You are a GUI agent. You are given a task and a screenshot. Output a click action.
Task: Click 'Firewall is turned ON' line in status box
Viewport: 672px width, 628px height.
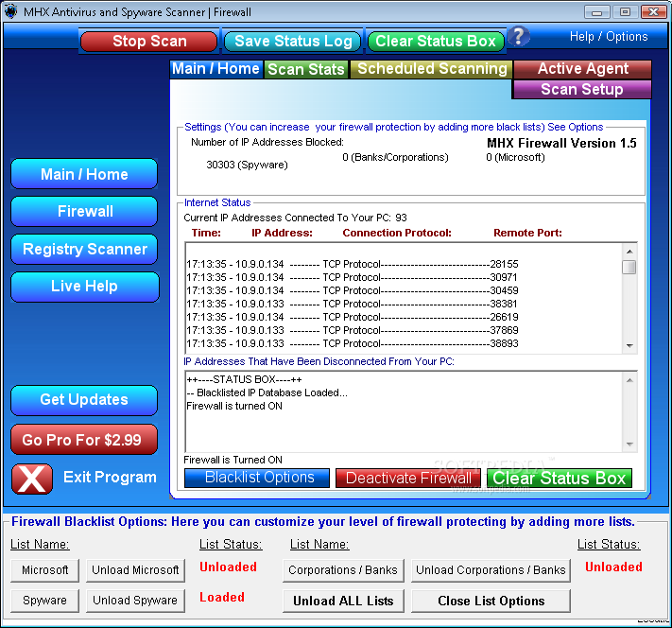point(234,406)
